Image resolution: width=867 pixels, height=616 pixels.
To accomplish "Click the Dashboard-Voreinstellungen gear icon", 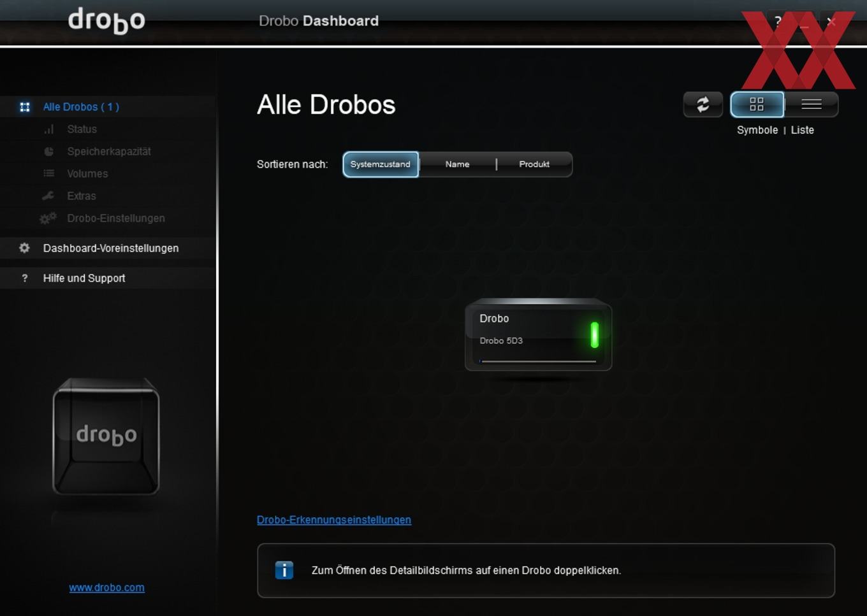I will [24, 248].
